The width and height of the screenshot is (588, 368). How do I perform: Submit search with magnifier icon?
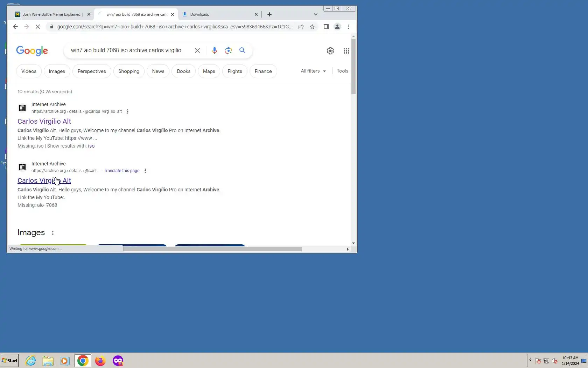[x=242, y=50]
